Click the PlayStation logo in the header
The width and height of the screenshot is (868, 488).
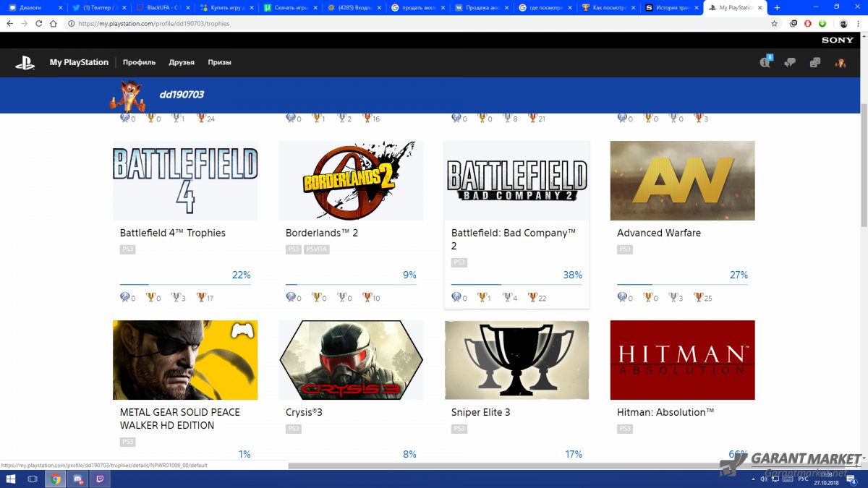point(25,63)
